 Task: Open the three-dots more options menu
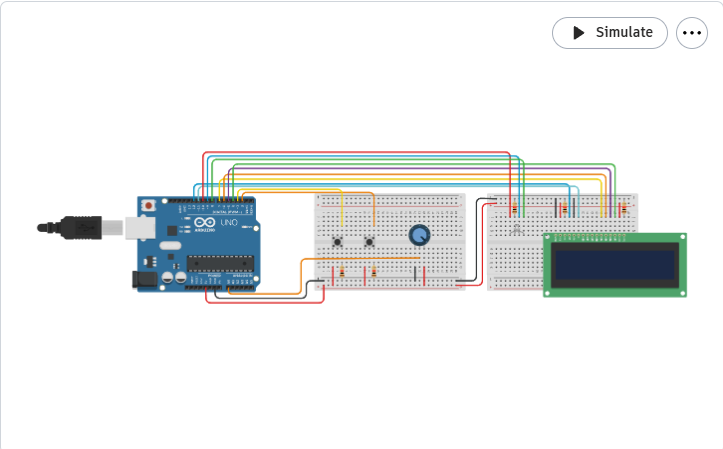pyautogui.click(x=692, y=33)
